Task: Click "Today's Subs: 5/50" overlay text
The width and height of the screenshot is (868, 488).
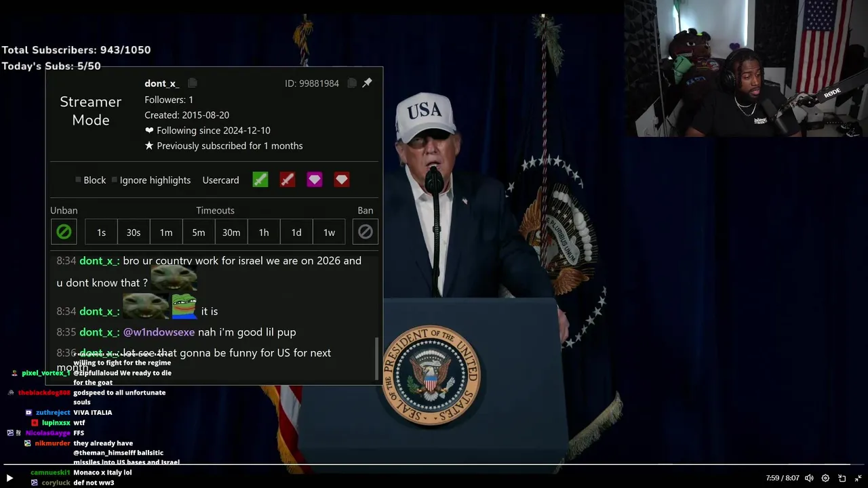Action: point(51,66)
